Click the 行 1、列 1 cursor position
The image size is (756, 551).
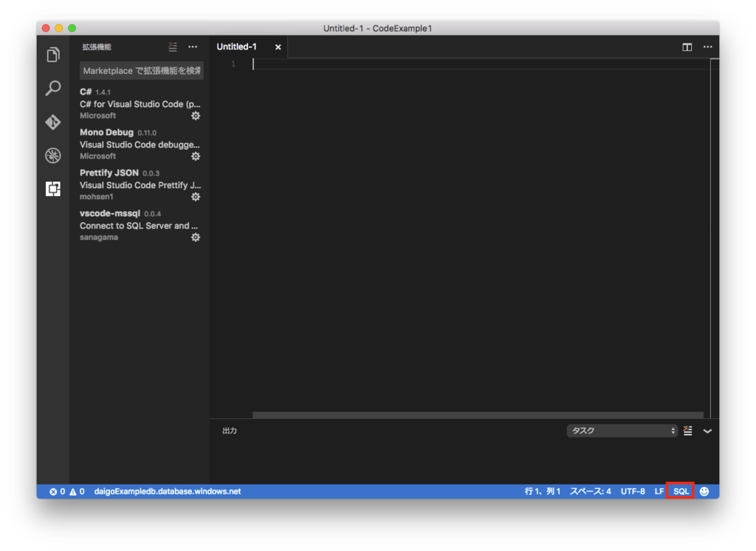click(543, 491)
